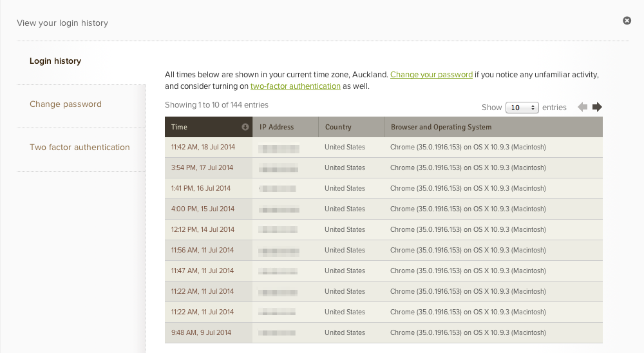Sort by Country column header
Viewport: 644px width, 353px height.
(339, 127)
